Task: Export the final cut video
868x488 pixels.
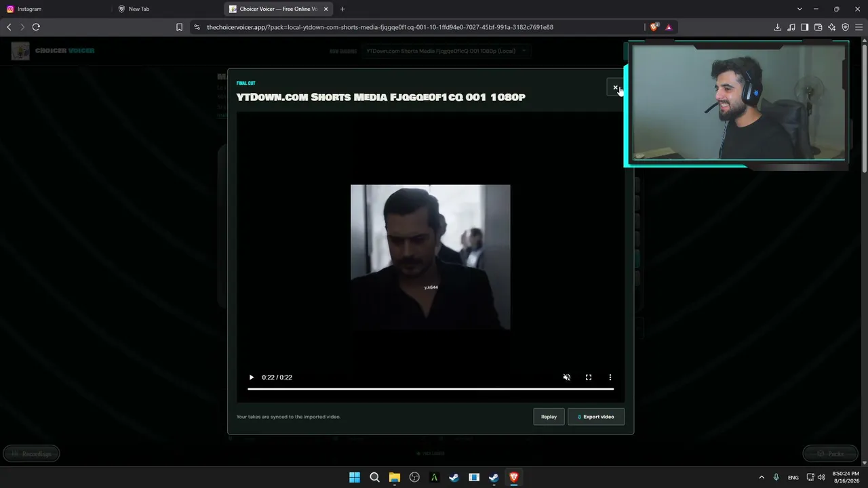Action: [596, 417]
